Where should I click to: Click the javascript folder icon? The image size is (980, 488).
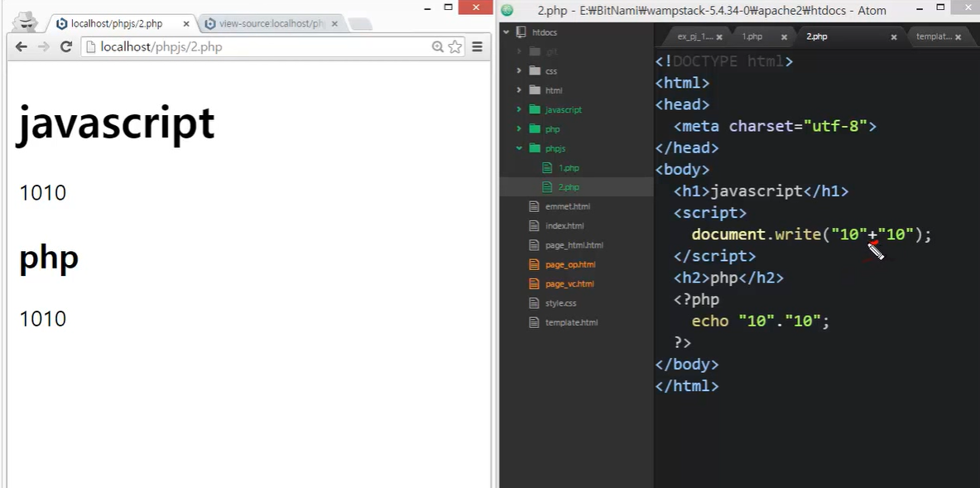click(535, 109)
